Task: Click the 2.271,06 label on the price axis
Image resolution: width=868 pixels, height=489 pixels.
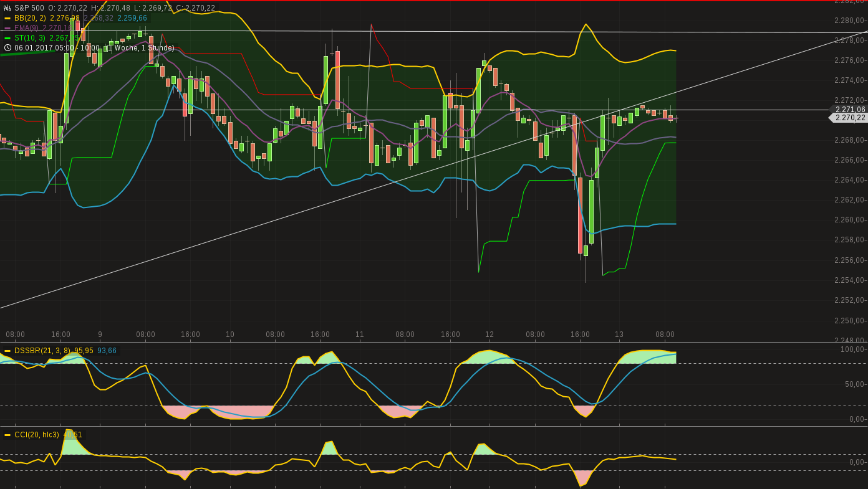Action: click(x=850, y=109)
